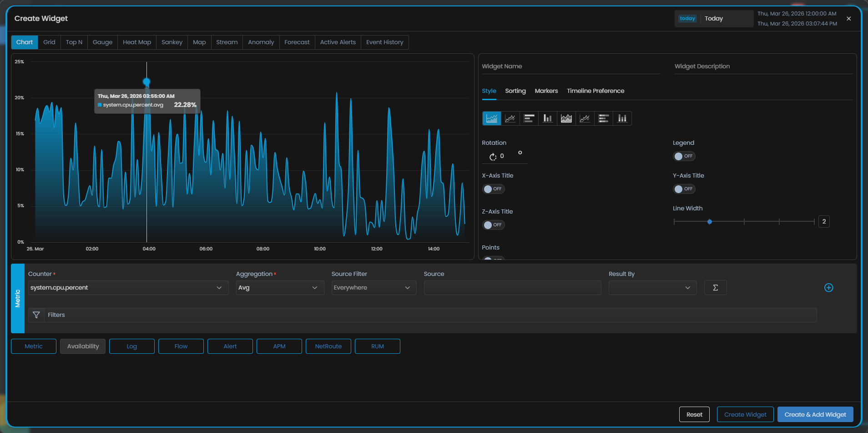Toggle the Y-Axis Title switch
The width and height of the screenshot is (868, 433).
[x=684, y=189]
